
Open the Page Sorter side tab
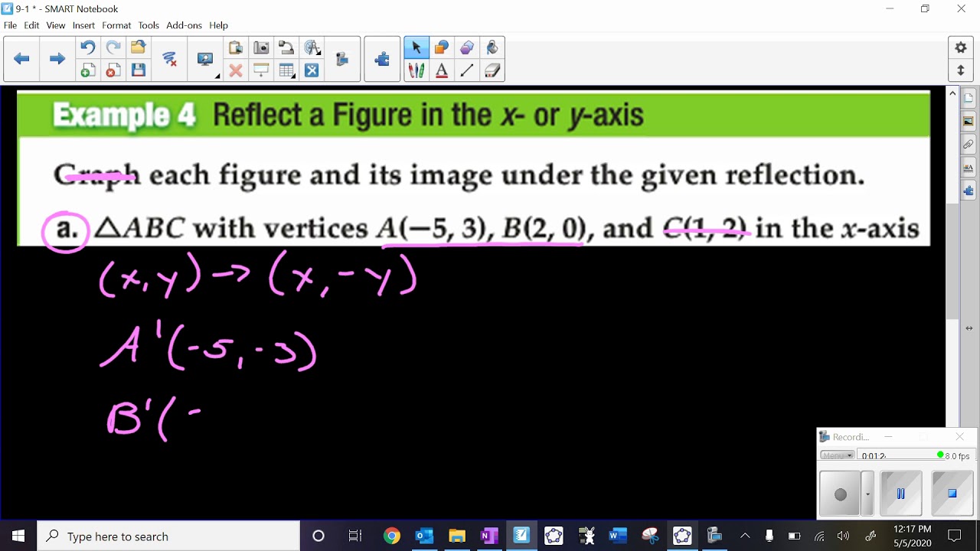tap(969, 98)
